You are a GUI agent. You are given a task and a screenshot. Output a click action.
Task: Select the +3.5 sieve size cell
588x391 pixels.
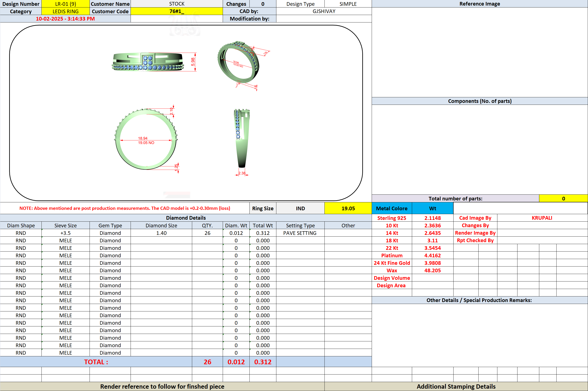(66, 233)
